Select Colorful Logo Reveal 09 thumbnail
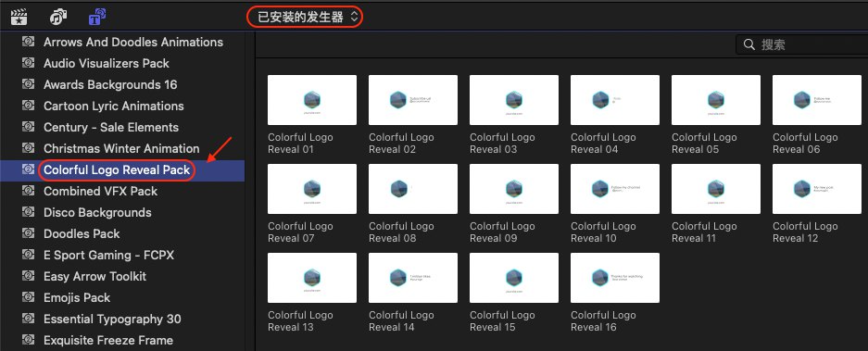 point(514,189)
